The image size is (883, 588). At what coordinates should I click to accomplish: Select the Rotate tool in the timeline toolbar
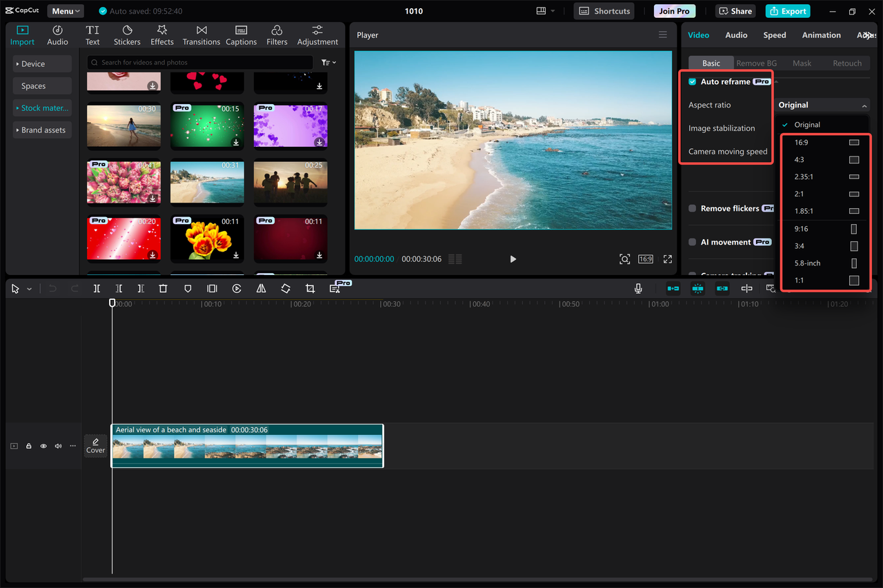pyautogui.click(x=286, y=288)
